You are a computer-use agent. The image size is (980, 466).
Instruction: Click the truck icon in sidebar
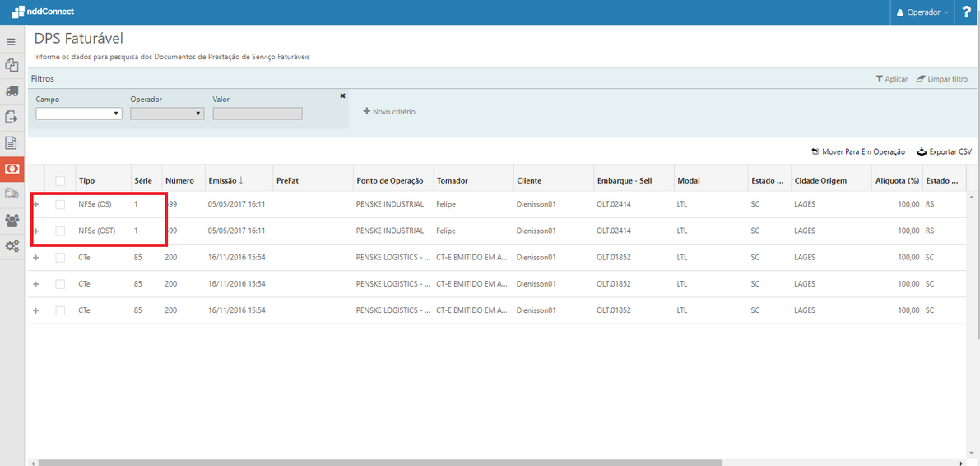click(x=12, y=91)
